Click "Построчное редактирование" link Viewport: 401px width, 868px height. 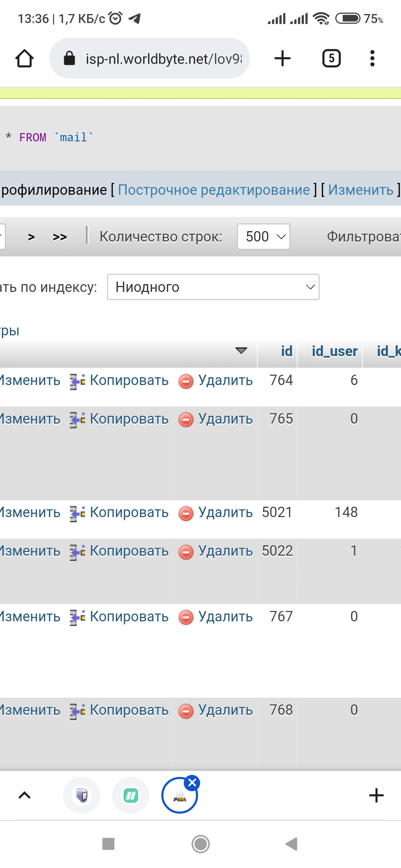[214, 190]
